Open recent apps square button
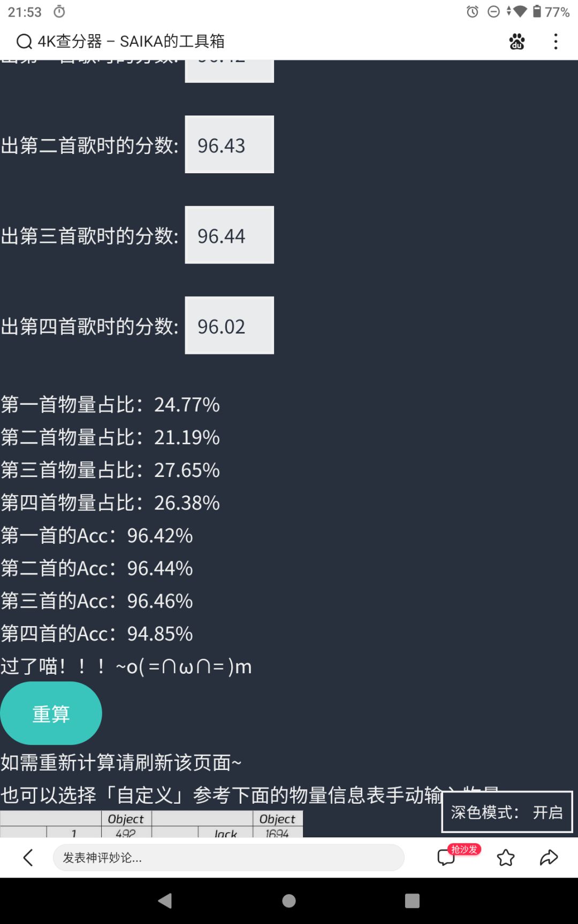 tap(412, 901)
